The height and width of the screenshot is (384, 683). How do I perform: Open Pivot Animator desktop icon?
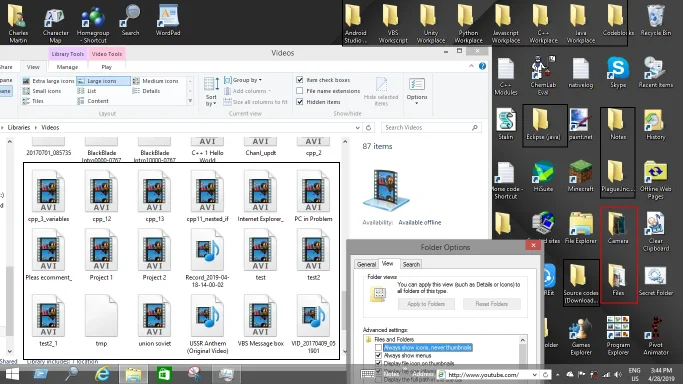(656, 336)
